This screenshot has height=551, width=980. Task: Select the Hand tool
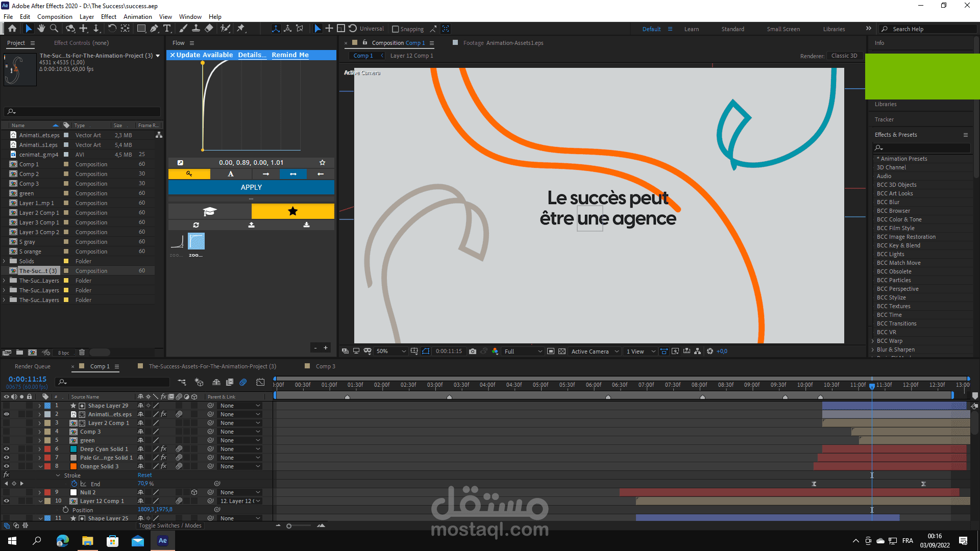(x=41, y=29)
